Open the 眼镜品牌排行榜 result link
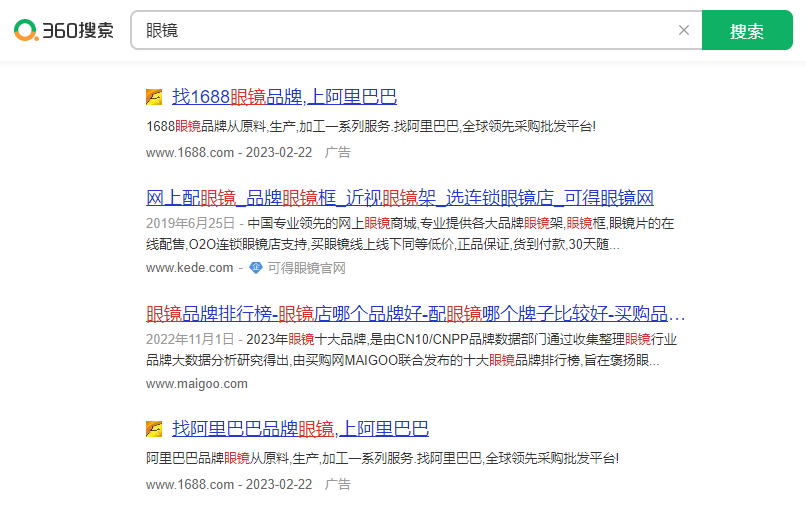Image resolution: width=806 pixels, height=505 pixels. (415, 314)
